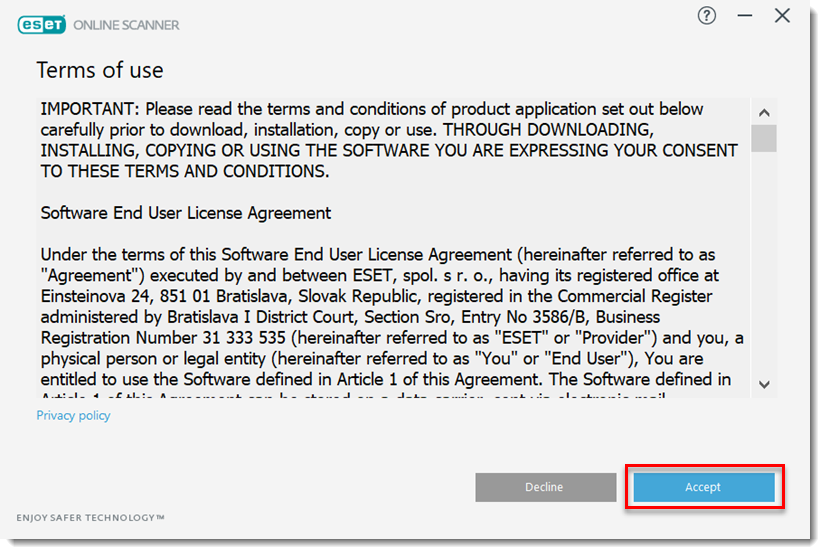Click the ESET logo
Image resolution: width=825 pixels, height=554 pixels.
[42, 25]
